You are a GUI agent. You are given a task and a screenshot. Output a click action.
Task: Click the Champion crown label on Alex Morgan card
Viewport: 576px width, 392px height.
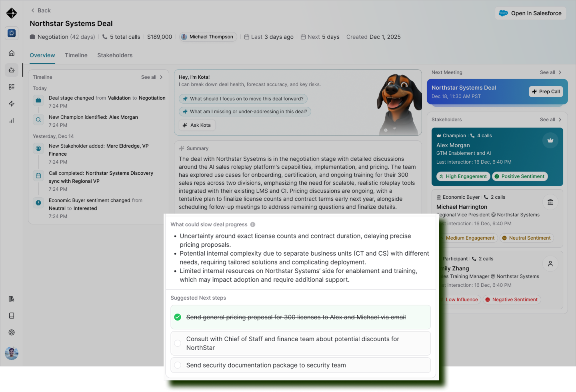(451, 136)
